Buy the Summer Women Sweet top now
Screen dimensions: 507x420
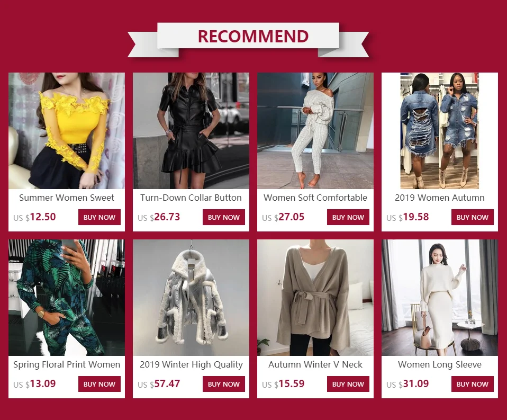click(x=99, y=217)
